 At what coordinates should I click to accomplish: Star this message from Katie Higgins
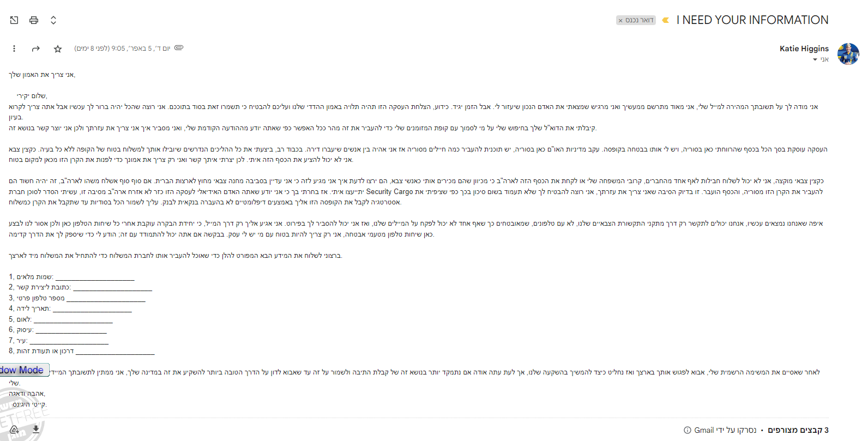tap(58, 49)
